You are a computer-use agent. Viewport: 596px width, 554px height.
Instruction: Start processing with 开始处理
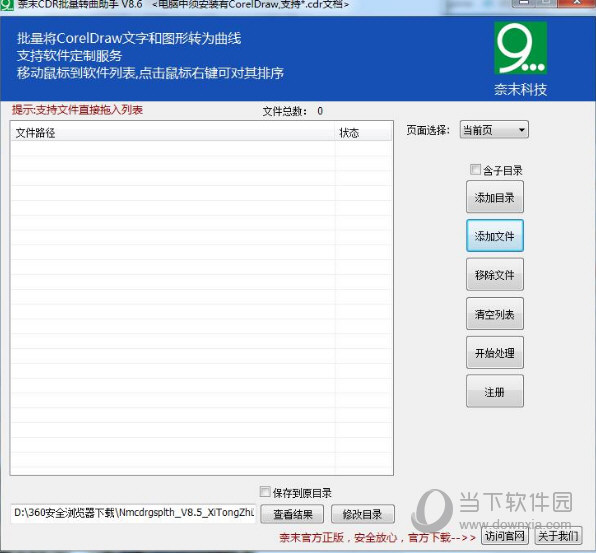pos(495,353)
